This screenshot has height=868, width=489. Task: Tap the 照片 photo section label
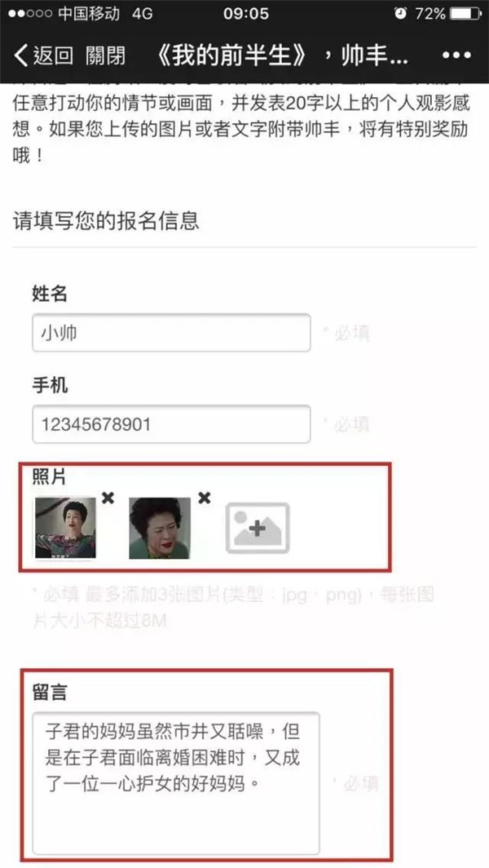pos(50,477)
